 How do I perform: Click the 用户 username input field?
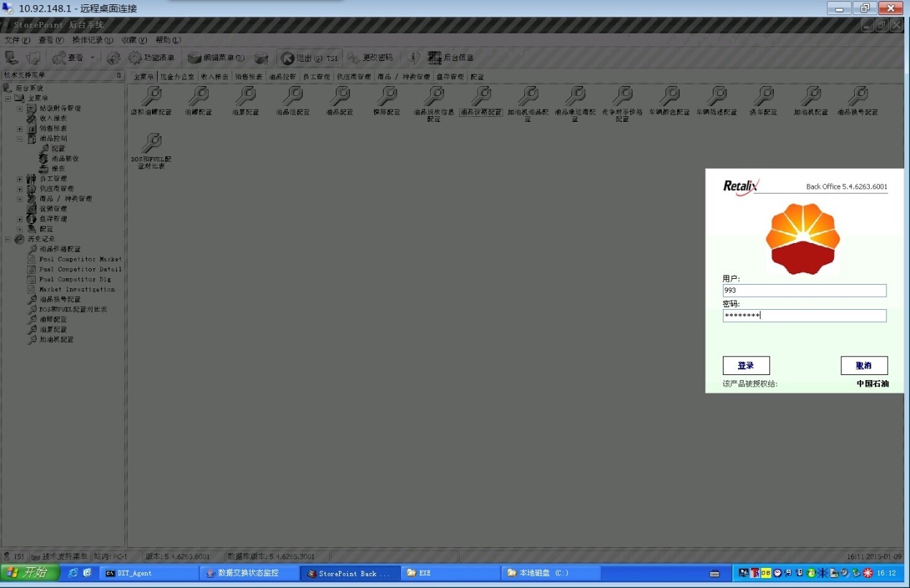pos(805,290)
